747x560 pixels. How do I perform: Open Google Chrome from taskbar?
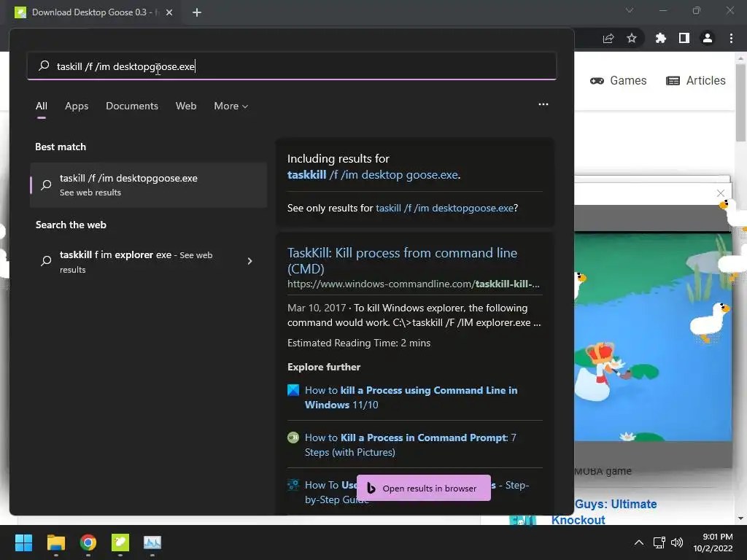tap(88, 542)
